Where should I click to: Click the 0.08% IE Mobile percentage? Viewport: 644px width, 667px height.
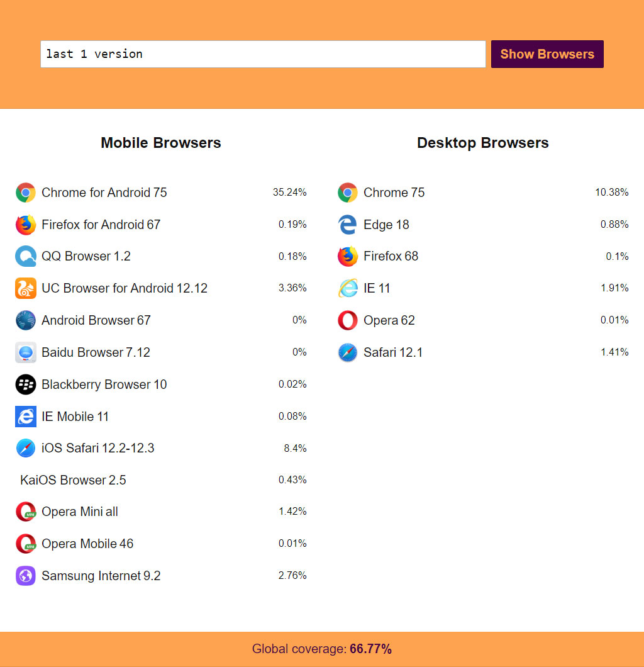[x=292, y=416]
